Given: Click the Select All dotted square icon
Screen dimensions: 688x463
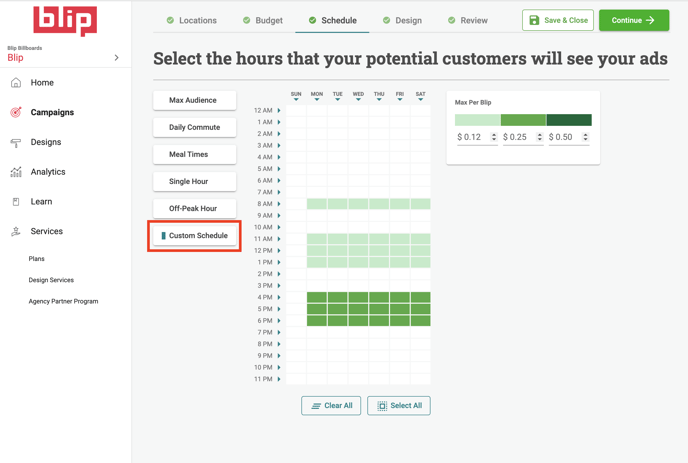Looking at the screenshot, I should pos(382,406).
